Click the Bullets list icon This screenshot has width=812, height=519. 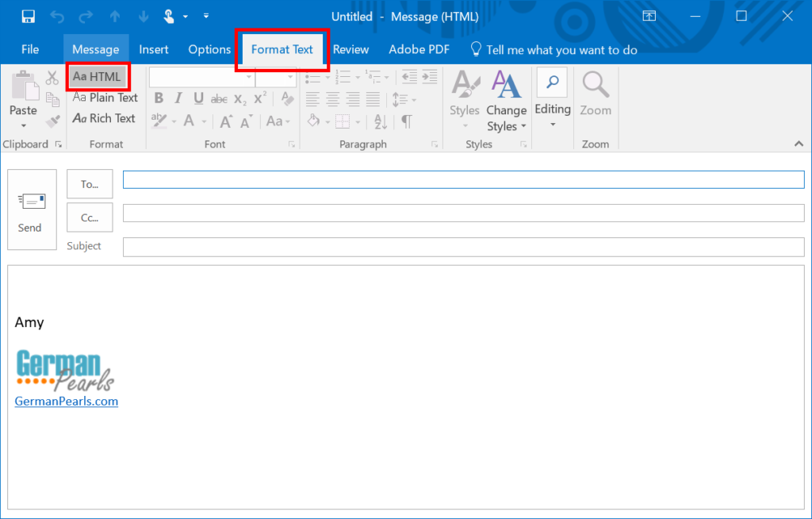coord(313,79)
